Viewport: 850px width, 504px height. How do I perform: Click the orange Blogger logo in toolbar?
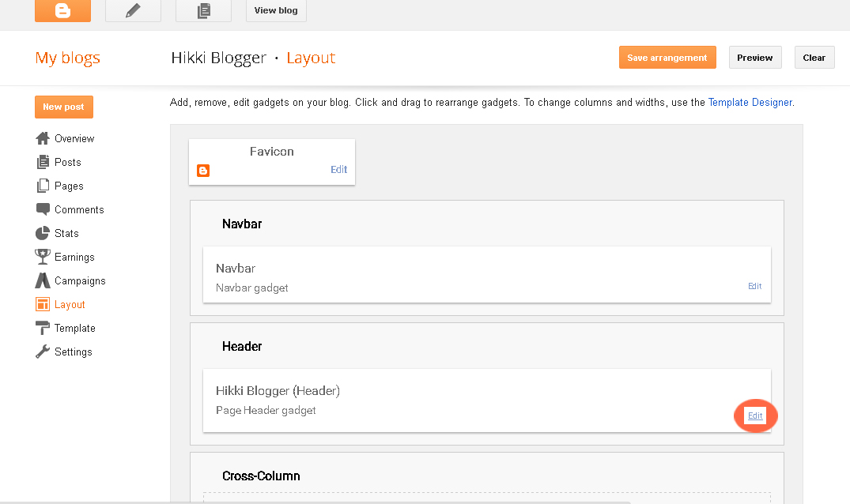62,11
